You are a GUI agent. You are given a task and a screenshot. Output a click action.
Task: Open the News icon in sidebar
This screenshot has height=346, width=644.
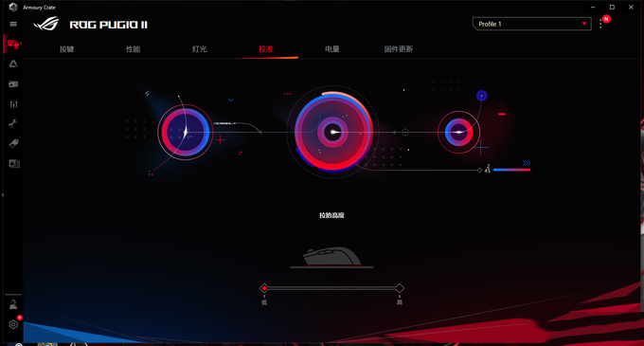14,164
